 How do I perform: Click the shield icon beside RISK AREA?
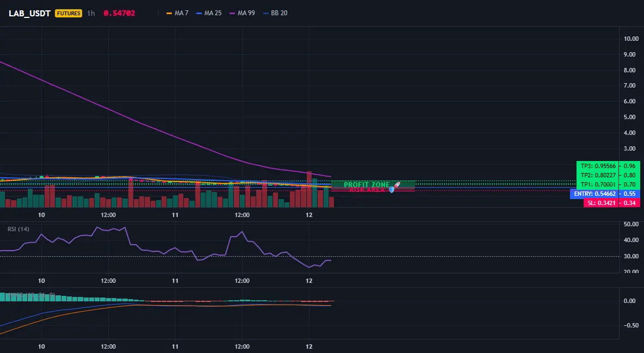(x=392, y=190)
